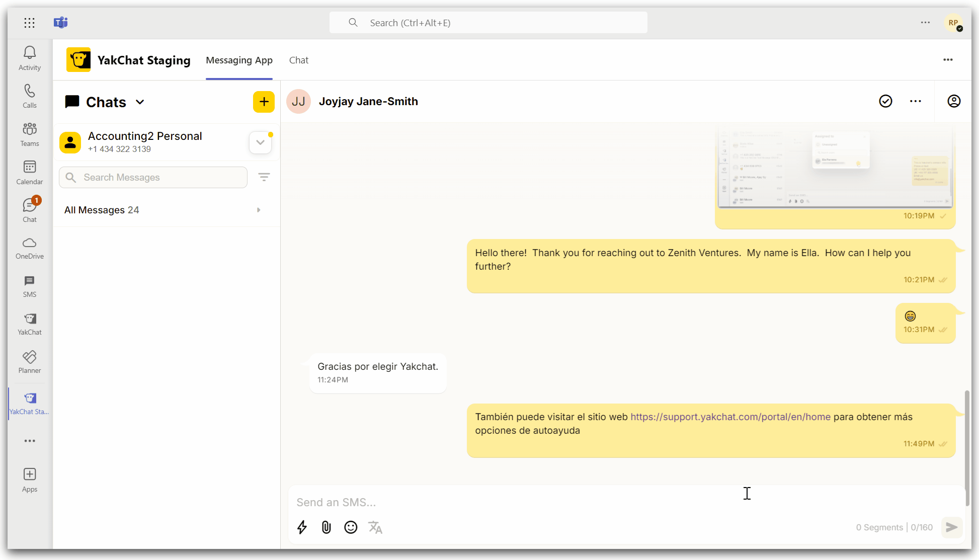
Task: Open conversation more options ellipsis
Action: 916,101
